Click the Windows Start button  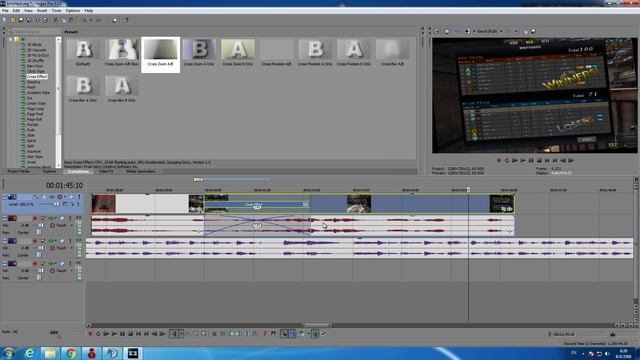[9, 353]
